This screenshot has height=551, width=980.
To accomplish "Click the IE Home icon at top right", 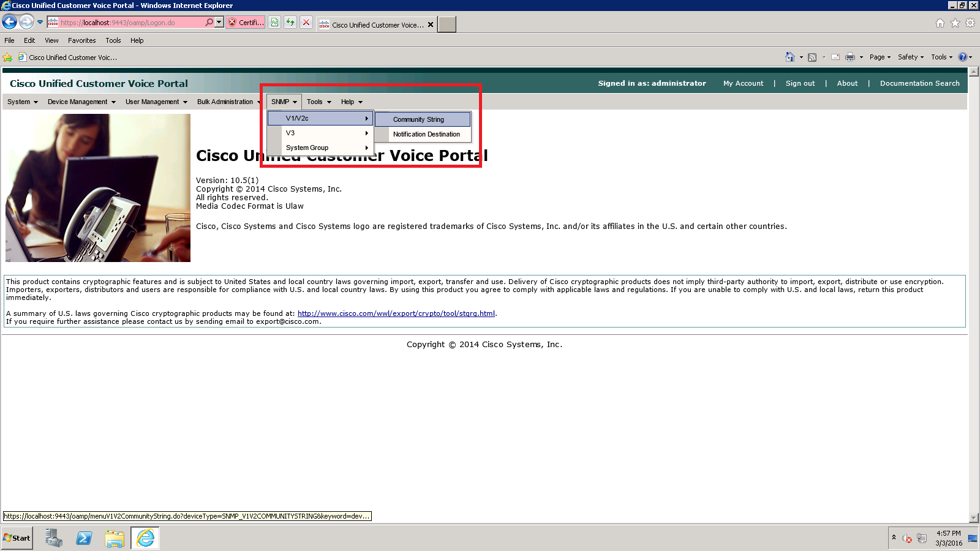I will pyautogui.click(x=940, y=23).
